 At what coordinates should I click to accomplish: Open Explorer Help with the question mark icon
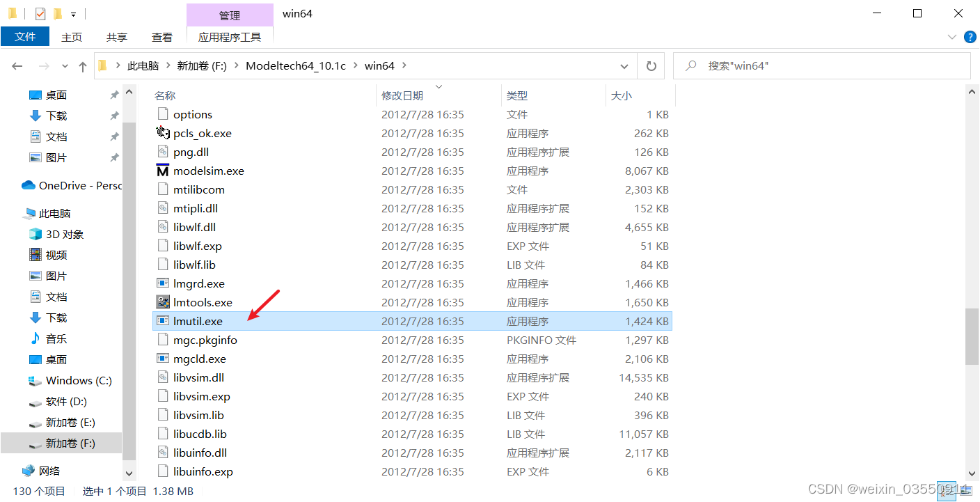click(970, 37)
